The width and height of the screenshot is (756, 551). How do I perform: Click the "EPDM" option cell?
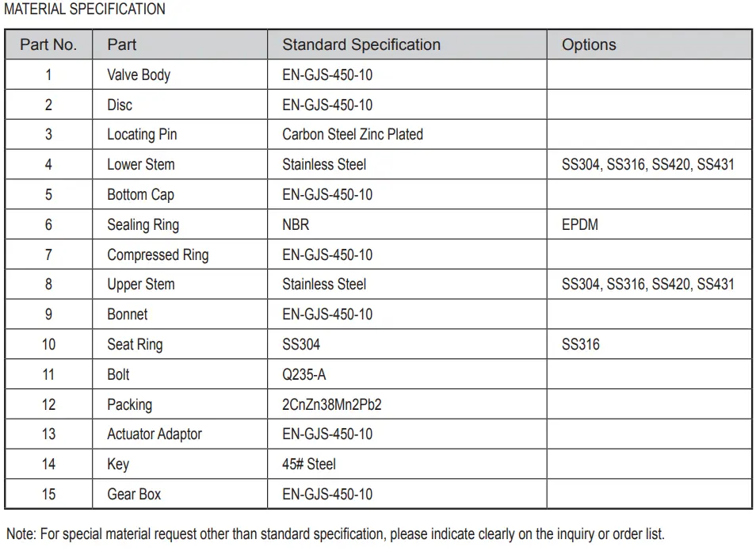click(579, 225)
